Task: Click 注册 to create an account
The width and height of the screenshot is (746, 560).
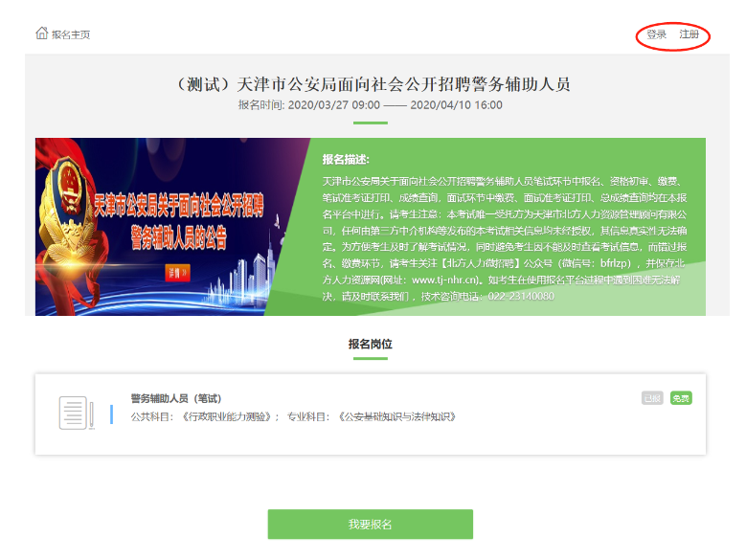Action: pyautogui.click(x=689, y=34)
